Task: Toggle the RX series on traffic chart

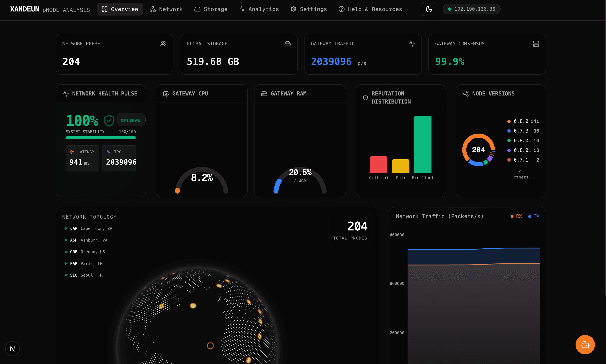Action: 516,216
